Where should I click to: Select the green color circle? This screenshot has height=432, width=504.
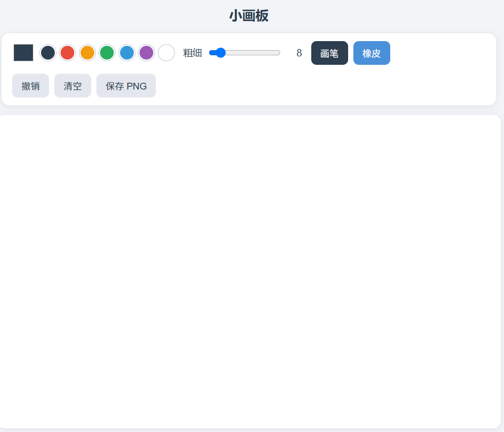107,53
